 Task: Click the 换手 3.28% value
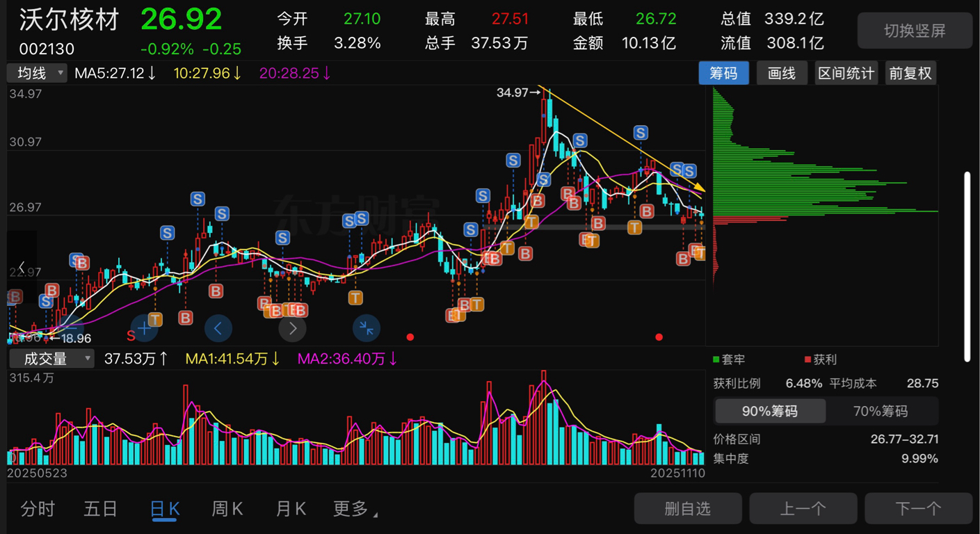click(x=358, y=43)
